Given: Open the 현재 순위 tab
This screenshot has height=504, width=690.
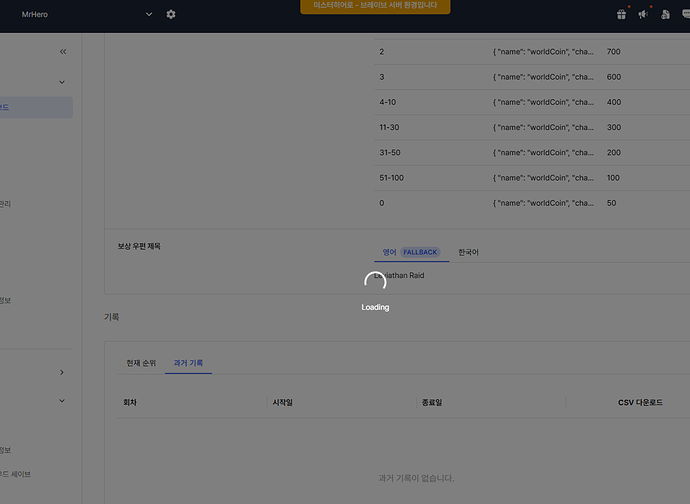Looking at the screenshot, I should click(141, 362).
